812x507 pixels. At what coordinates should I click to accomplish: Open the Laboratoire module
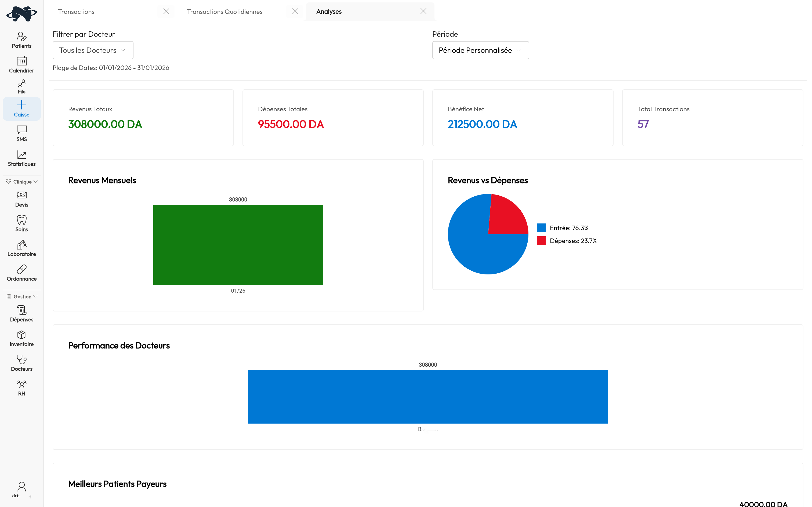click(21, 248)
